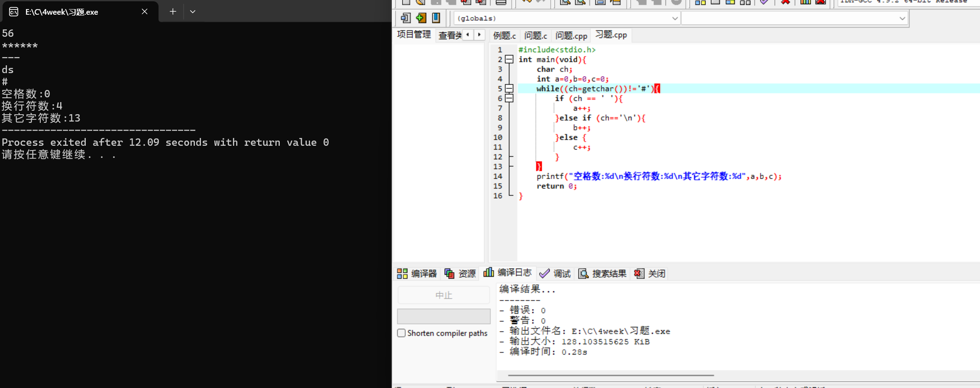Click the 编译结果... log heading

tap(527, 289)
